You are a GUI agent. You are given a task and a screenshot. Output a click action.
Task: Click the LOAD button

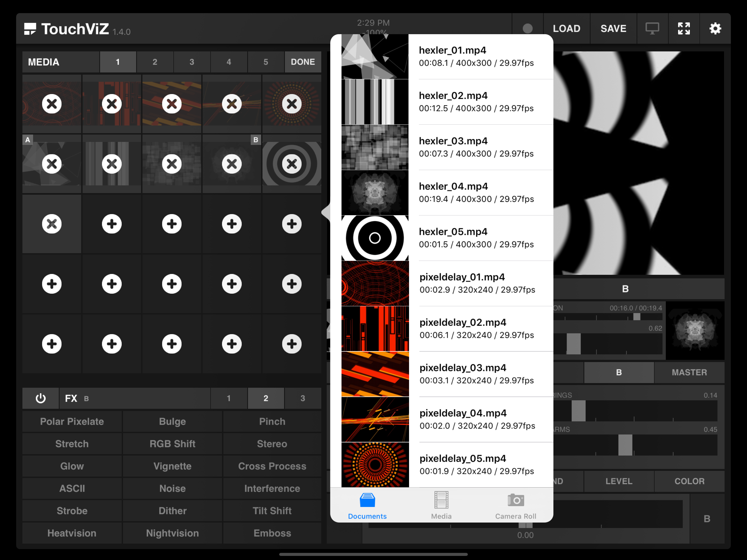pos(566,29)
